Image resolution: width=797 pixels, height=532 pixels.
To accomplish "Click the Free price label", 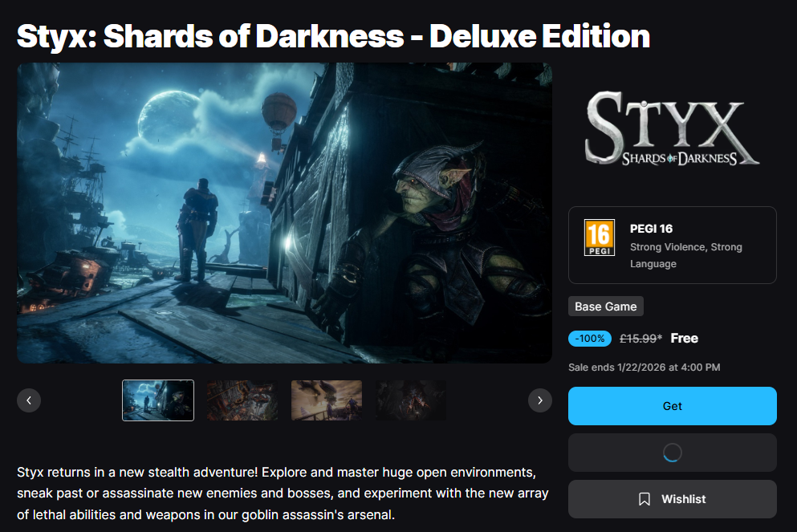I will click(684, 339).
